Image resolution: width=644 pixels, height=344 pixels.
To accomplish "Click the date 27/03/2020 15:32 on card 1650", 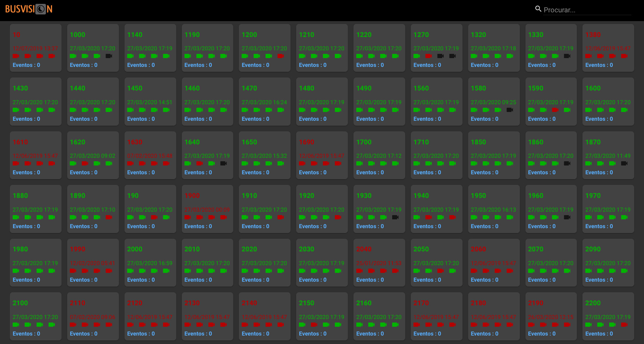I will point(264,156).
